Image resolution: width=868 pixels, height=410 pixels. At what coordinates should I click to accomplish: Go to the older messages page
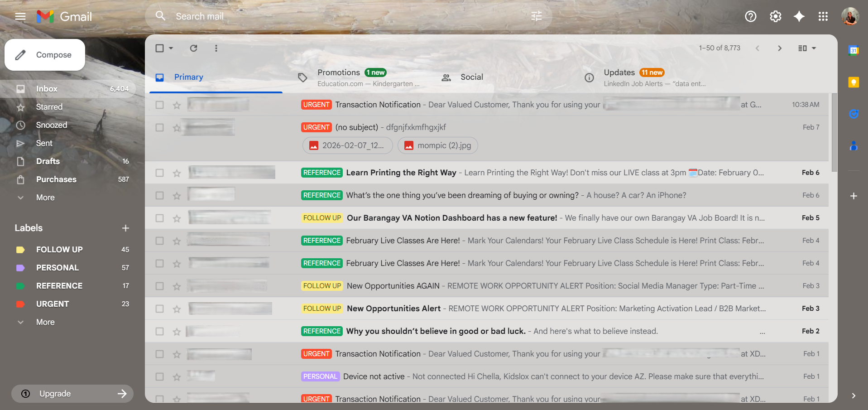click(779, 48)
